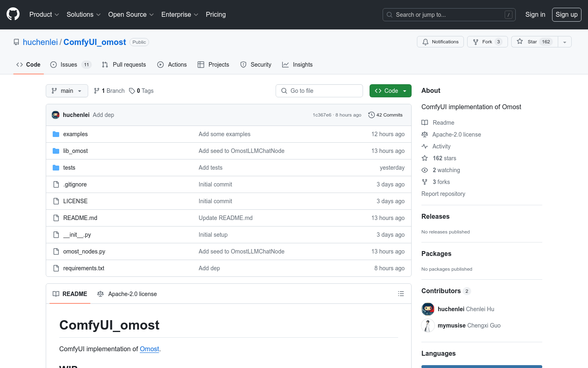Click the Sign up button
588x368 pixels.
tap(566, 14)
